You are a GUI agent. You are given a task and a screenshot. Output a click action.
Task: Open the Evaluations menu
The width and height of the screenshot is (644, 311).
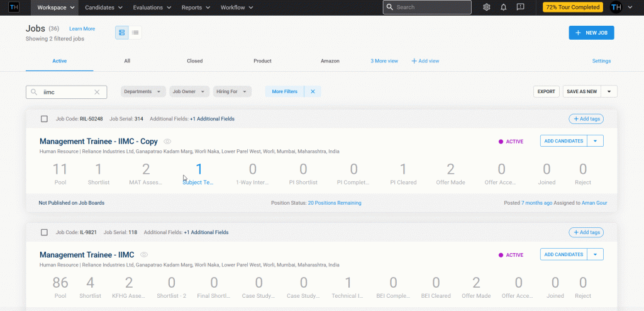click(152, 8)
